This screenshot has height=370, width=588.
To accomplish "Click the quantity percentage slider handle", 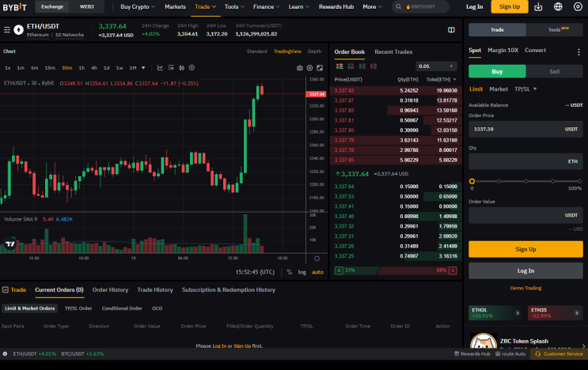I will tap(472, 181).
